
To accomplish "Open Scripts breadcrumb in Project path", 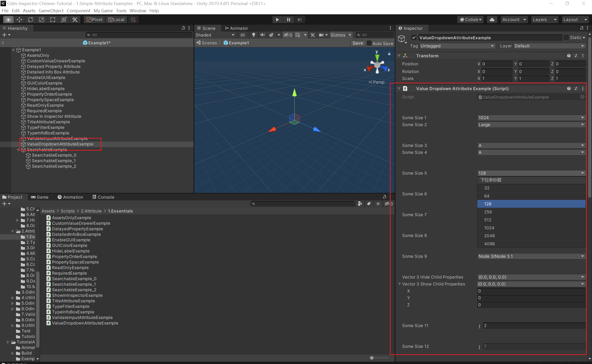I will pyautogui.click(x=68, y=211).
